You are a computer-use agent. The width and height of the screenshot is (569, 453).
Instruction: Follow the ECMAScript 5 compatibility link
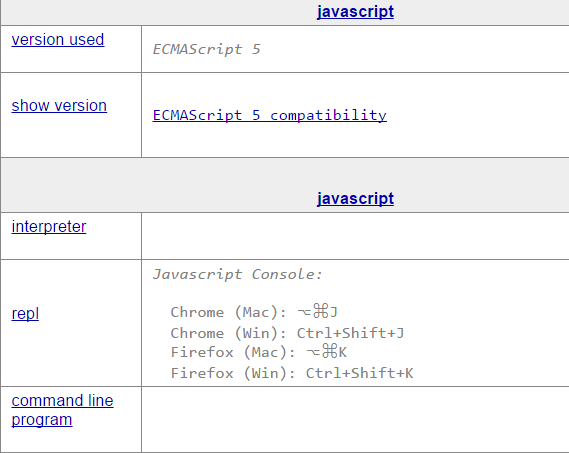click(x=270, y=115)
